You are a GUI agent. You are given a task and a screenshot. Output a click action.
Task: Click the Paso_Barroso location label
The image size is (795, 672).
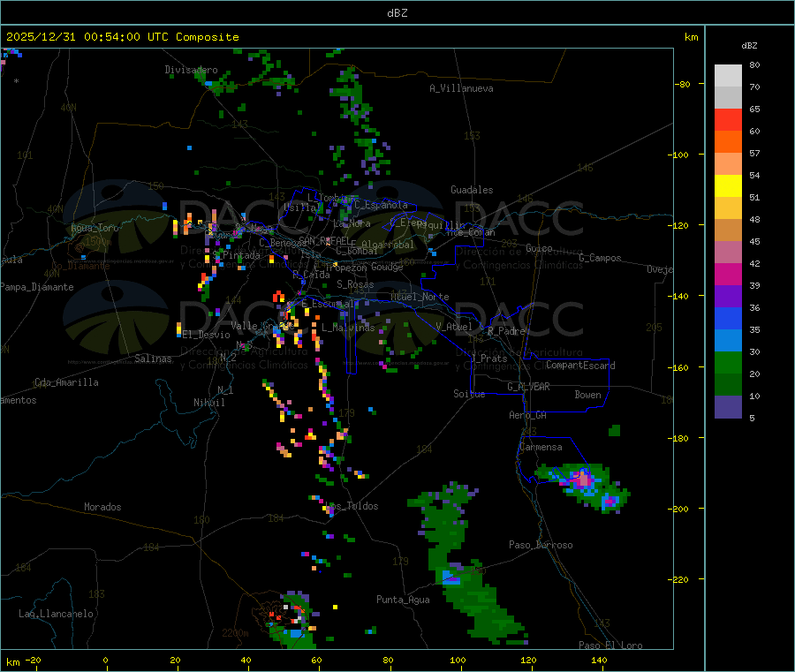tap(541, 545)
